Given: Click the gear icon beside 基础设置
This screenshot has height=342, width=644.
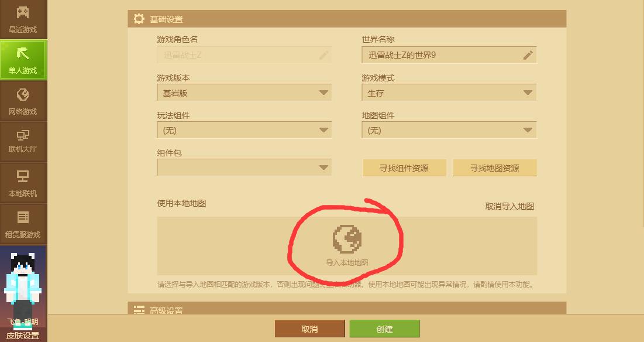Looking at the screenshot, I should click(x=139, y=19).
